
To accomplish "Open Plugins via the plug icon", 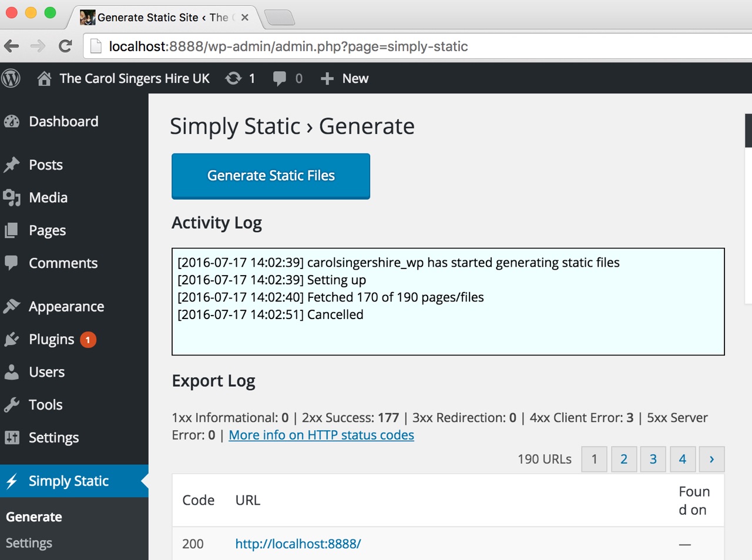I will click(x=12, y=339).
